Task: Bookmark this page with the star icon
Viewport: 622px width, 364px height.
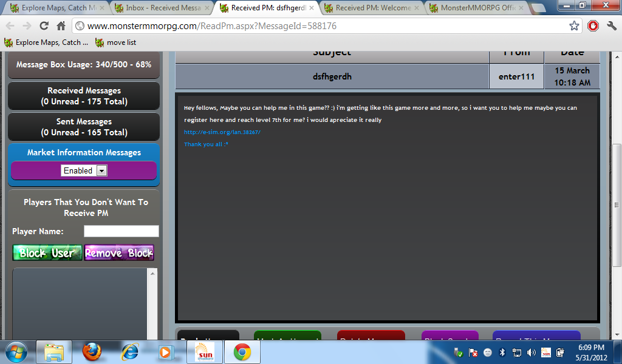Action: 574,26
